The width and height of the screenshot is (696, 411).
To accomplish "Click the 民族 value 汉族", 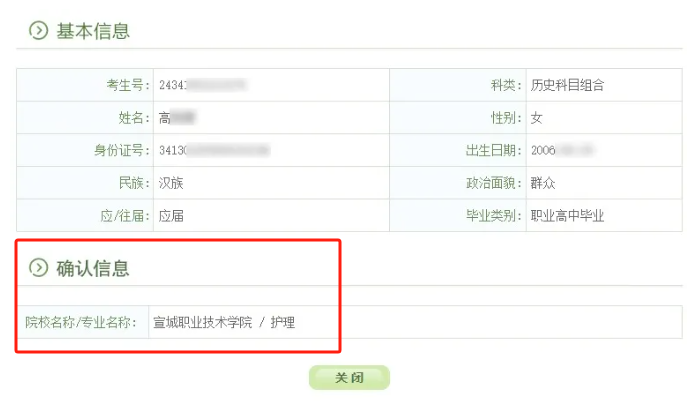I will 171,183.
